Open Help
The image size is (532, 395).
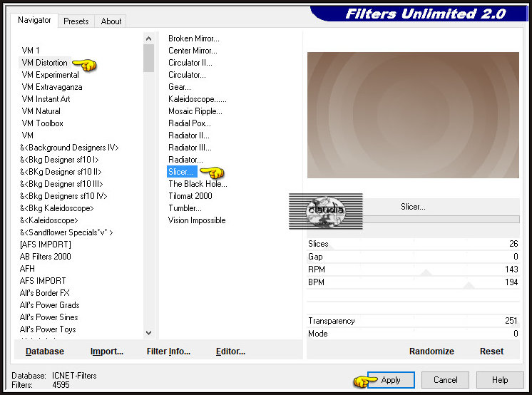click(500, 380)
